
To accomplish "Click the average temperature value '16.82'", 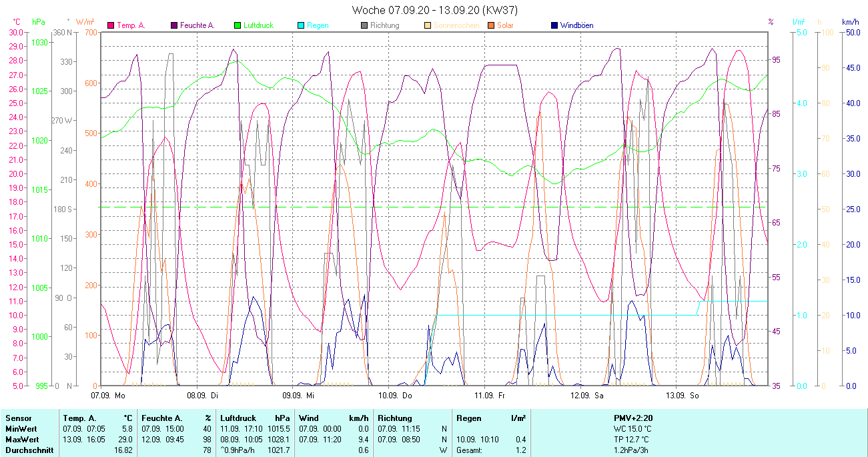I will pyautogui.click(x=125, y=450).
